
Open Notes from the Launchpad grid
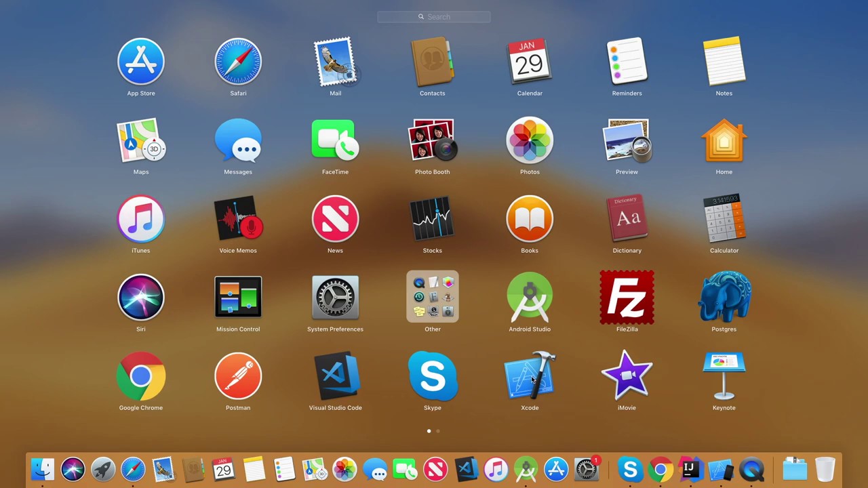tap(724, 62)
